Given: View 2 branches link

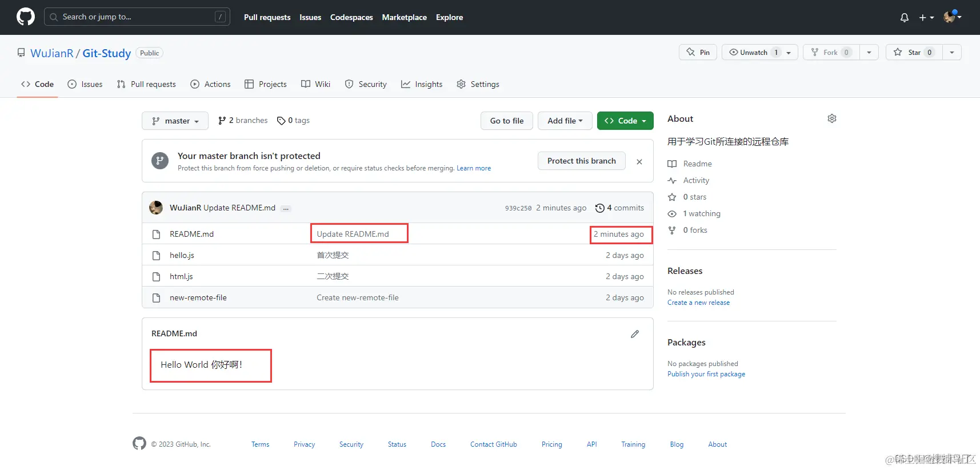Looking at the screenshot, I should pyautogui.click(x=243, y=121).
